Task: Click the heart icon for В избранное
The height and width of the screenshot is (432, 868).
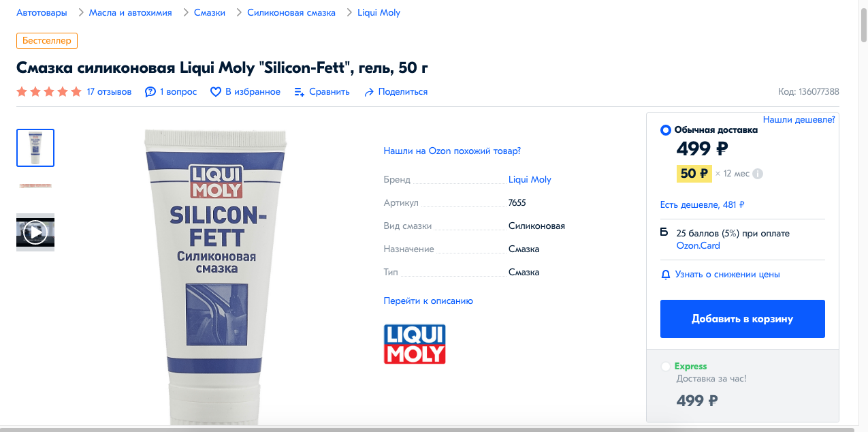Action: point(216,92)
